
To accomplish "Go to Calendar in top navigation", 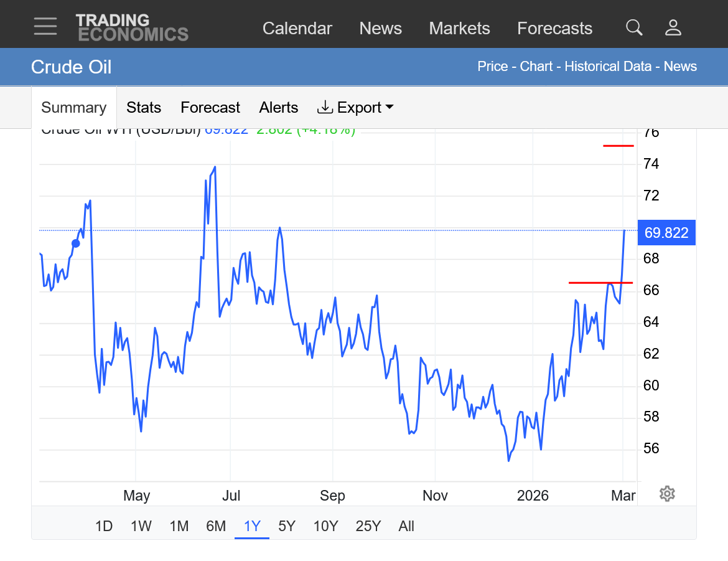I will [x=297, y=29].
